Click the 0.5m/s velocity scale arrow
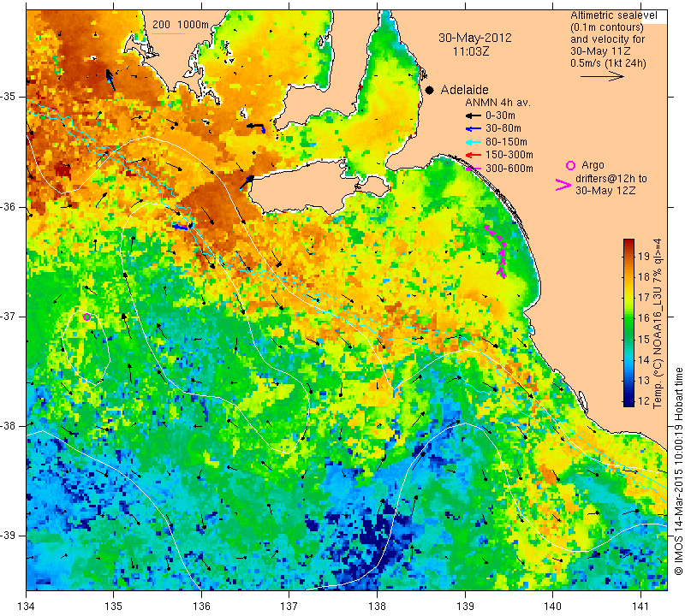 point(603,76)
